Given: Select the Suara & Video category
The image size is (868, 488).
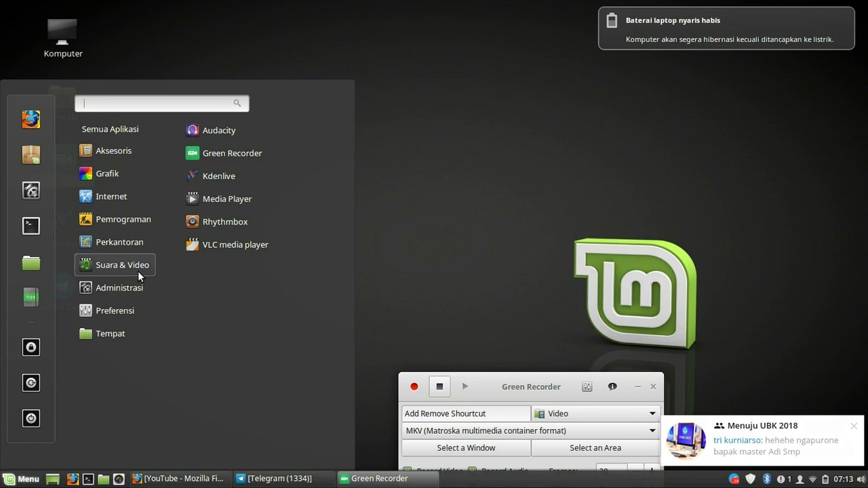Looking at the screenshot, I should coord(115,265).
